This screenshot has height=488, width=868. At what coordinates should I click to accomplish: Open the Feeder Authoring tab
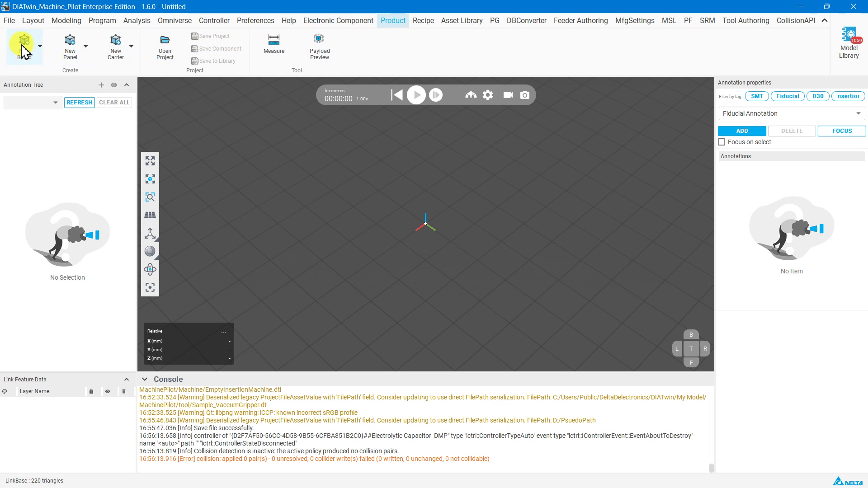pyautogui.click(x=580, y=20)
